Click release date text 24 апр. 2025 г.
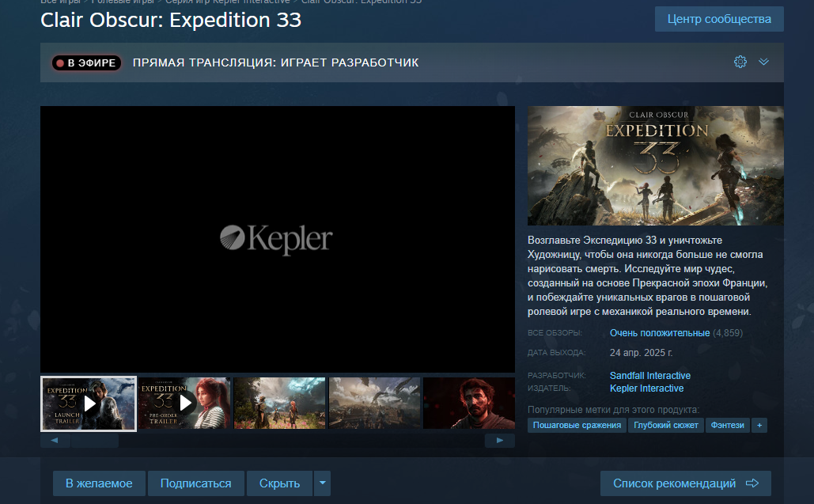 [x=641, y=353]
